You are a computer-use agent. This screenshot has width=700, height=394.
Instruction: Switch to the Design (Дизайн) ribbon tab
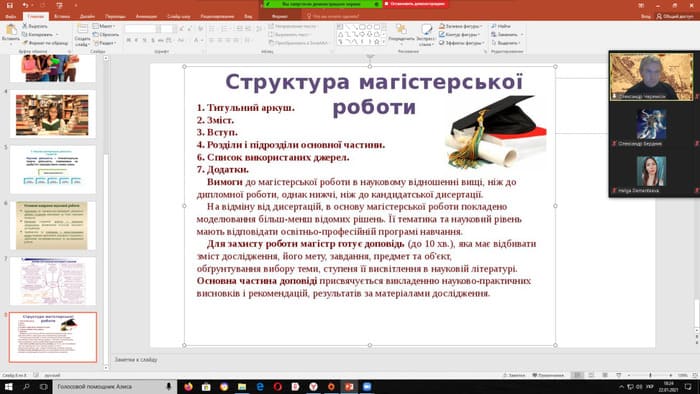coord(88,16)
